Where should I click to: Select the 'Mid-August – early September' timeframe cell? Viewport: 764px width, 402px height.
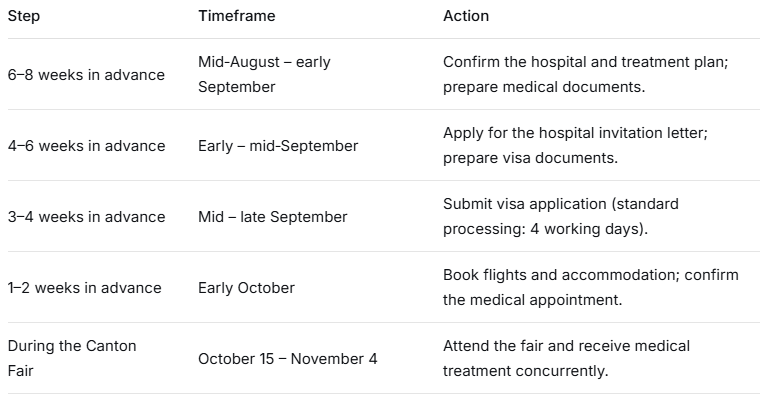pos(264,75)
